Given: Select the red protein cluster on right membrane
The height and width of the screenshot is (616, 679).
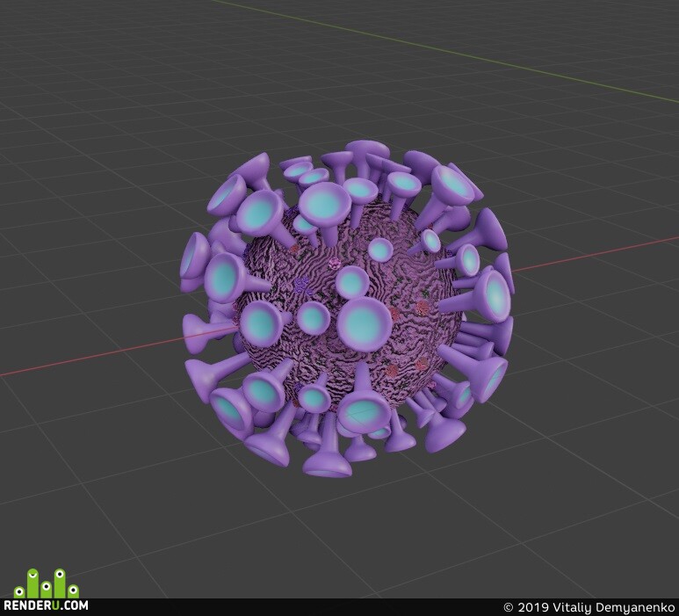Looking at the screenshot, I should point(422,308).
